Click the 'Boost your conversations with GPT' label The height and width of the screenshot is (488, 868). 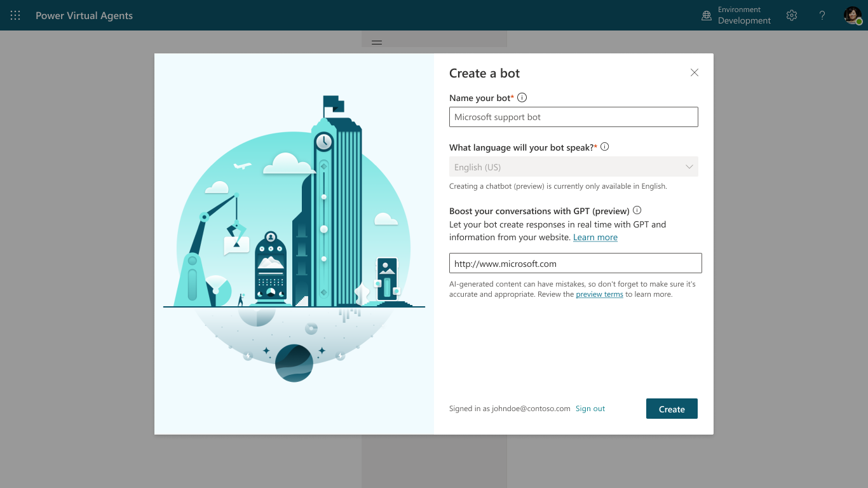539,211
